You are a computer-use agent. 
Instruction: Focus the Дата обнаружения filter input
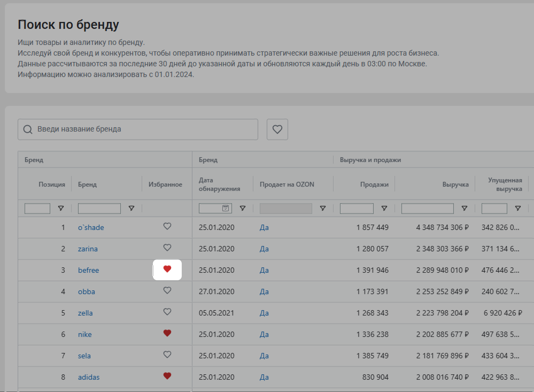(x=215, y=208)
